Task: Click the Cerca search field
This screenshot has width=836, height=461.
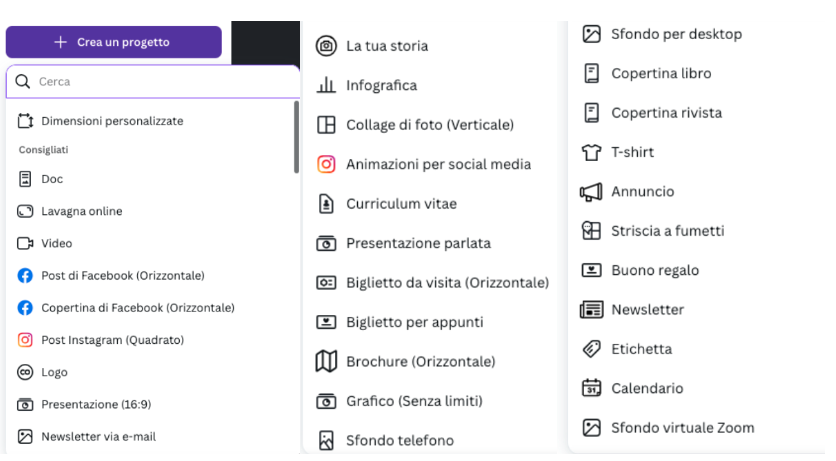Action: tap(160, 82)
